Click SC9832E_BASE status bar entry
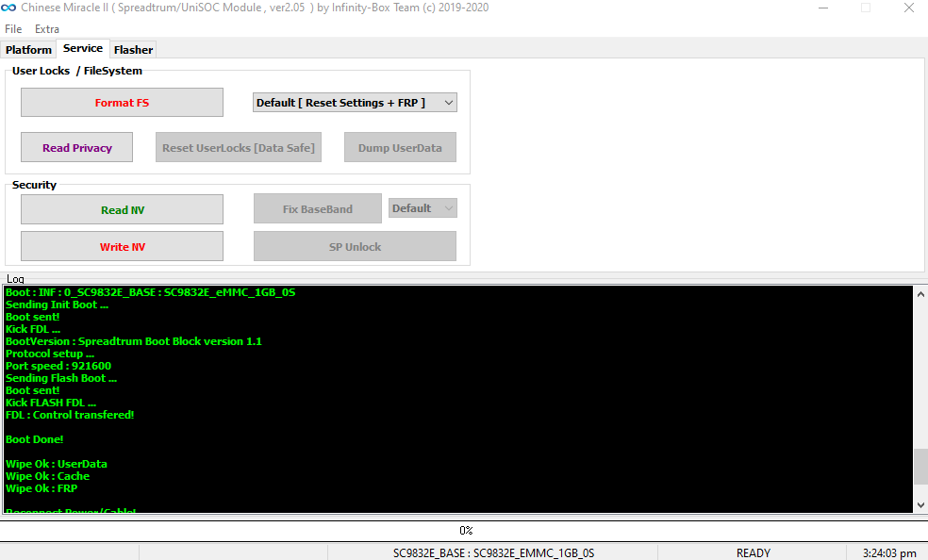This screenshot has width=928, height=560. 493,552
